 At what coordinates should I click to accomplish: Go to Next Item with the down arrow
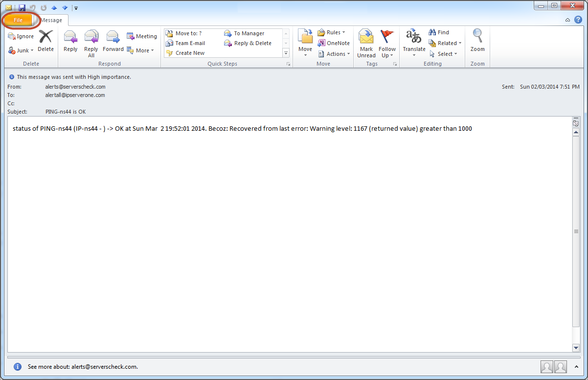(65, 7)
